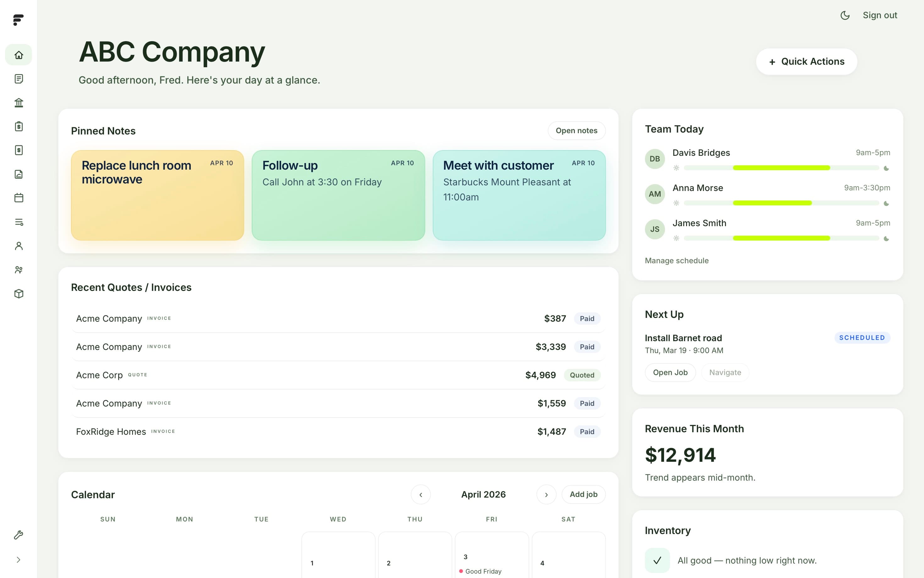Click the Quick Actions button

pyautogui.click(x=806, y=62)
